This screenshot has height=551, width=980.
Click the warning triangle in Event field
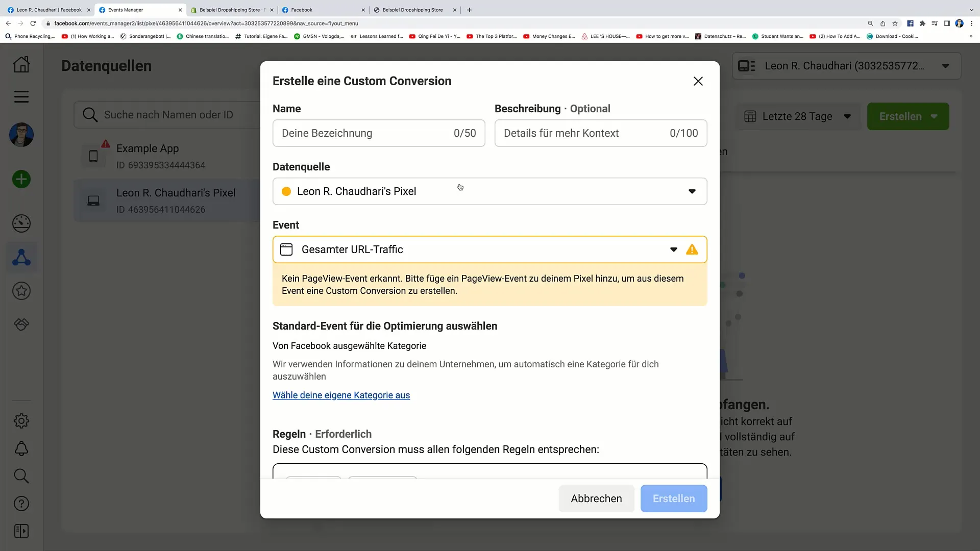(692, 249)
